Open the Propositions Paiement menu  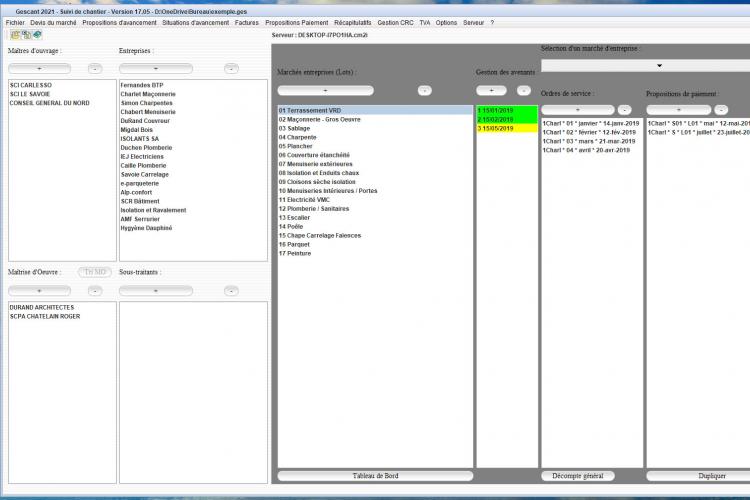[x=297, y=22]
